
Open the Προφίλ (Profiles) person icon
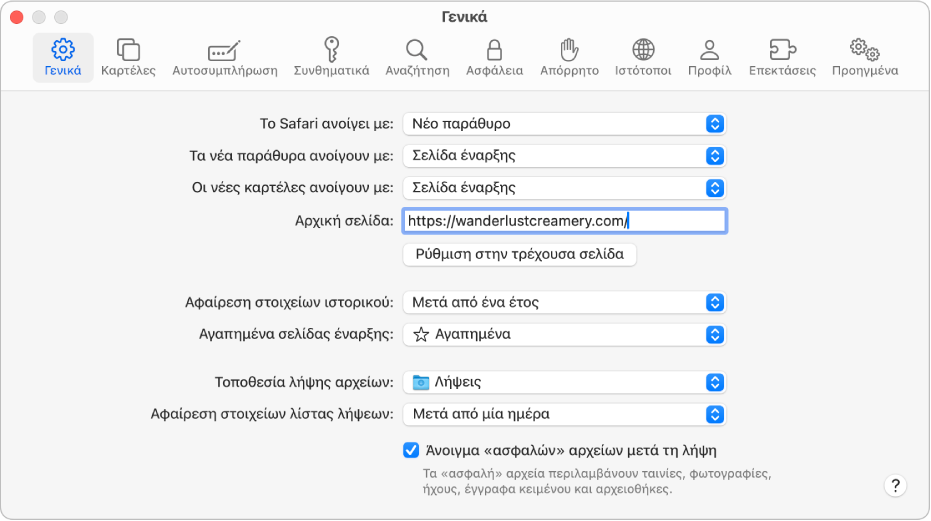[x=710, y=57]
